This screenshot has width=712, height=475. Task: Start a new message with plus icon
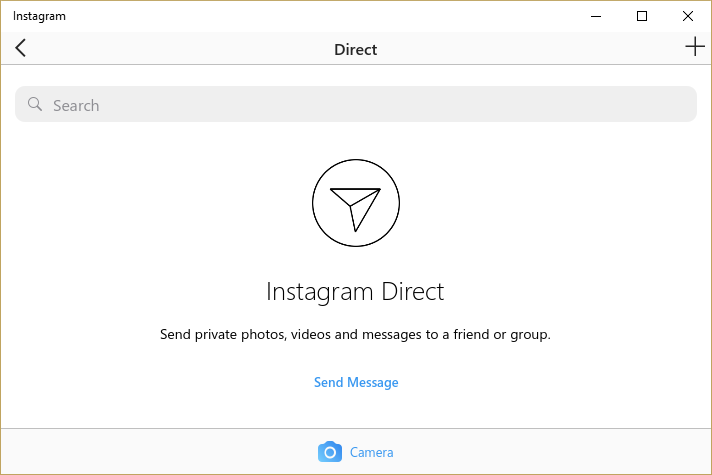click(695, 47)
